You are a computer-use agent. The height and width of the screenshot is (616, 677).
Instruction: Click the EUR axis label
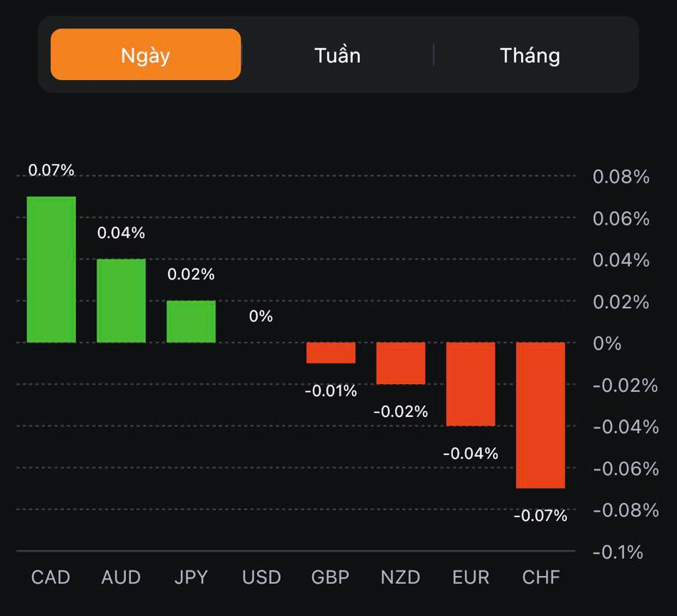click(471, 577)
